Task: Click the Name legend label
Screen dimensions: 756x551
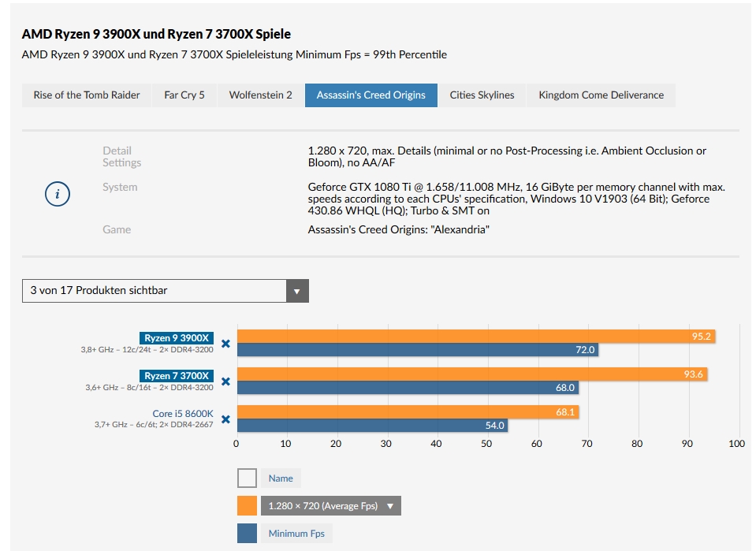Action: pos(281,478)
